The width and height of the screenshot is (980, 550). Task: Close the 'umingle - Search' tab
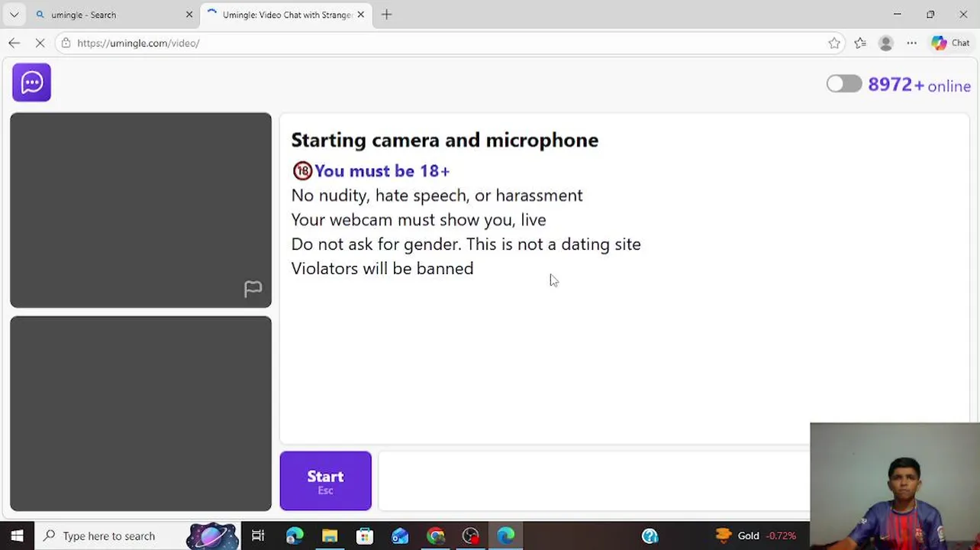[189, 15]
